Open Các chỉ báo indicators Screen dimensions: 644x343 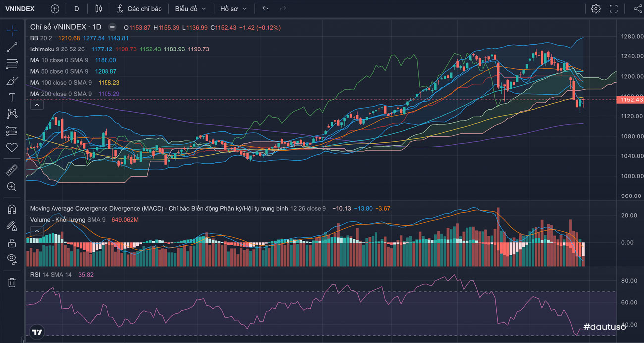point(140,9)
